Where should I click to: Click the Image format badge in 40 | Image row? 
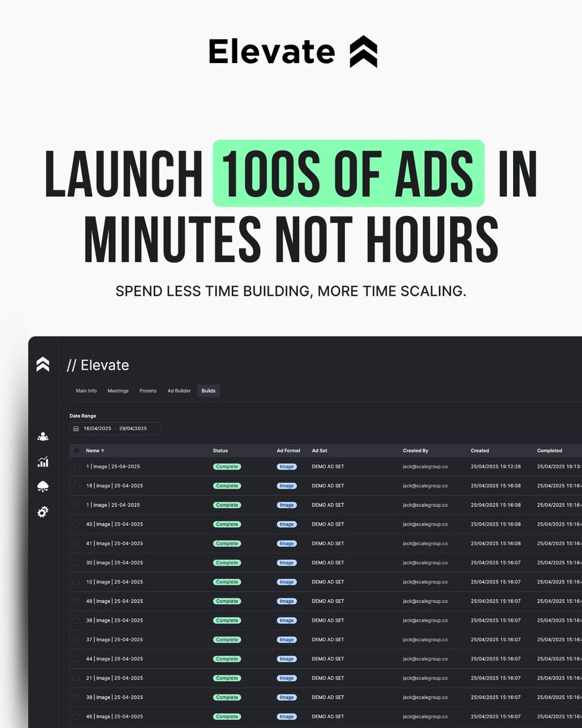pos(287,524)
